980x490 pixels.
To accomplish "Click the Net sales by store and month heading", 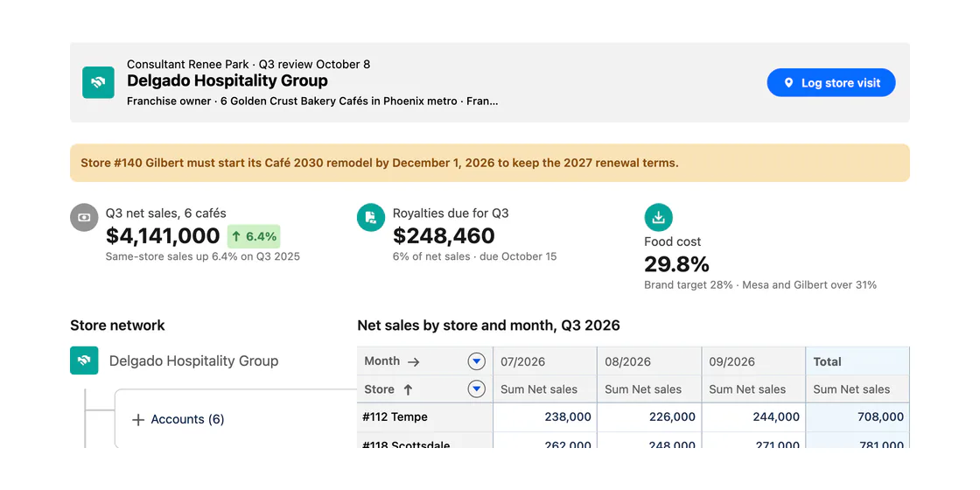I will (x=489, y=325).
